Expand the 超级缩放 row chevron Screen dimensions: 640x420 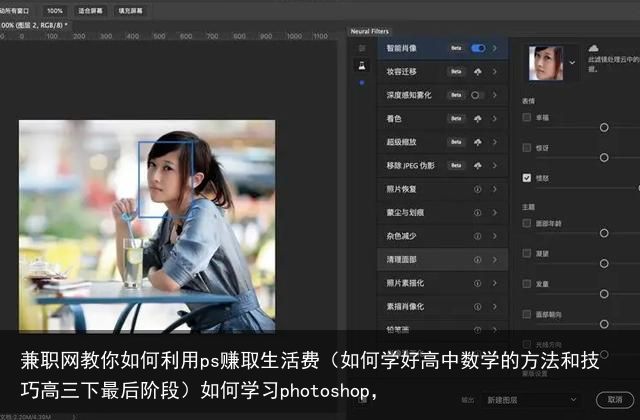coord(495,142)
